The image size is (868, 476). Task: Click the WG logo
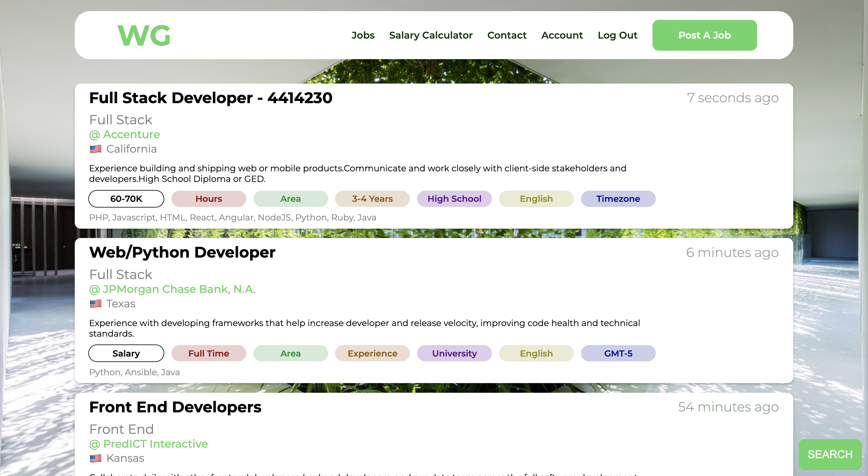coord(144,35)
